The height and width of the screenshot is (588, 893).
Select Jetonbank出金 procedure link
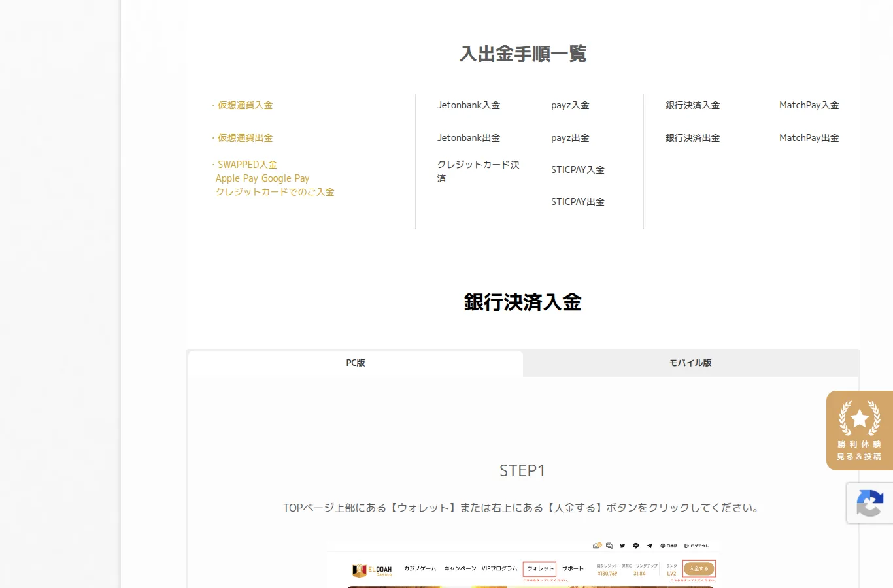469,138
